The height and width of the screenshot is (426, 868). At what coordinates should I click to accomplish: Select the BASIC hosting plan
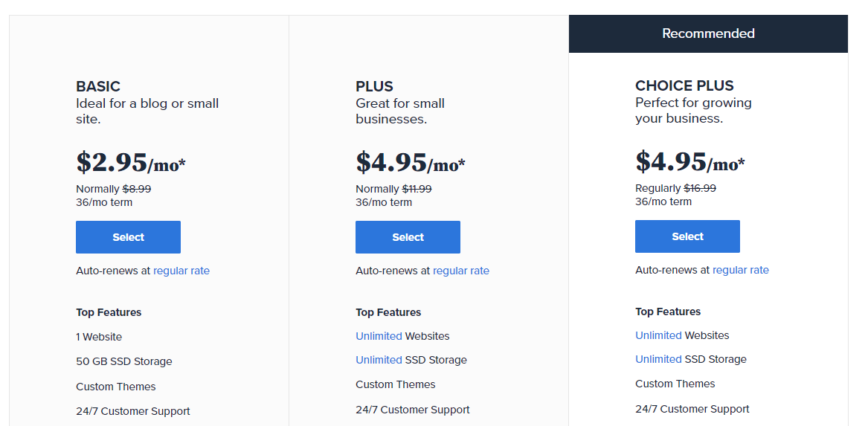point(128,237)
